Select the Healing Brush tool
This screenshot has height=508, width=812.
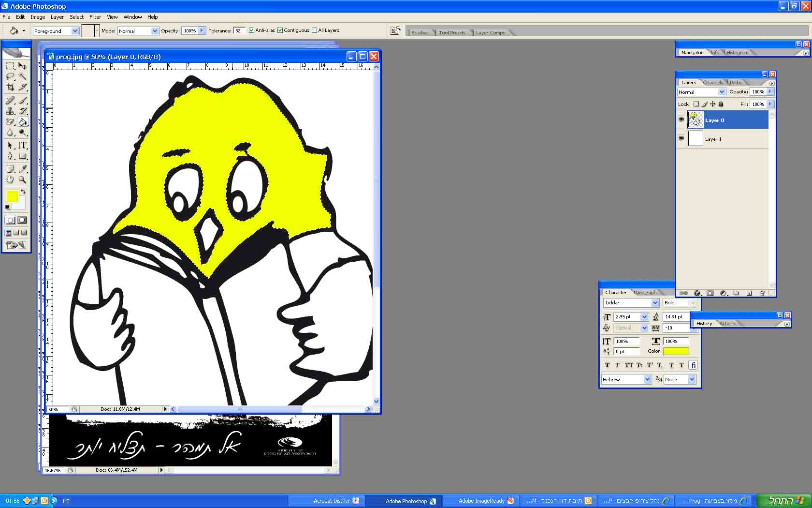pyautogui.click(x=10, y=100)
